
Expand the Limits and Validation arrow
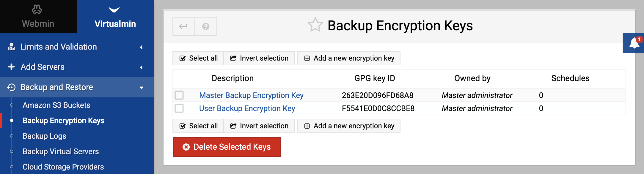click(141, 47)
